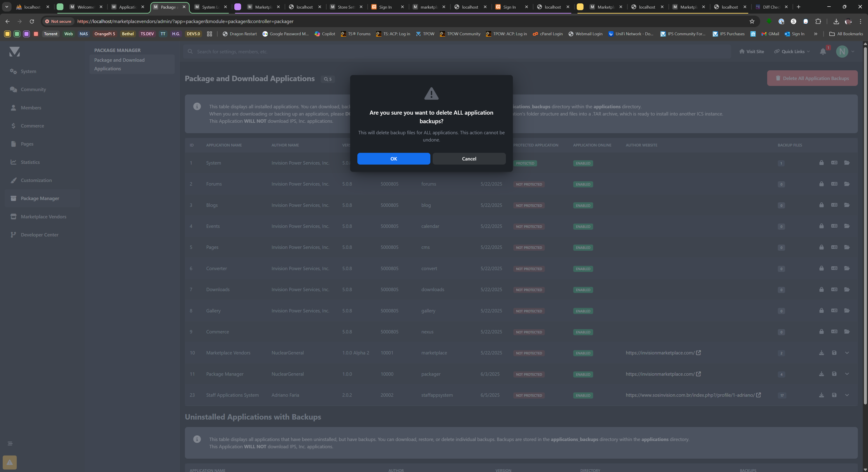Click the page vertical scrollbar thumb
This screenshot has width=868, height=472.
865,226
